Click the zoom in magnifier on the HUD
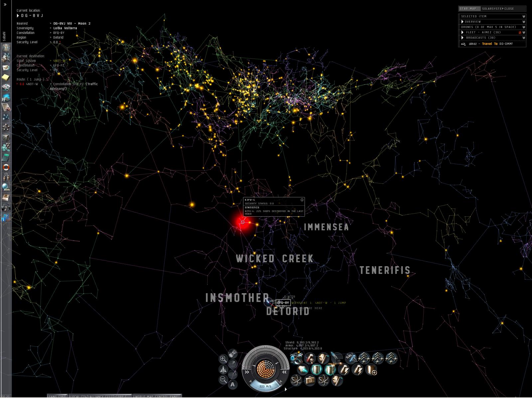The width and height of the screenshot is (532, 398). point(223,359)
